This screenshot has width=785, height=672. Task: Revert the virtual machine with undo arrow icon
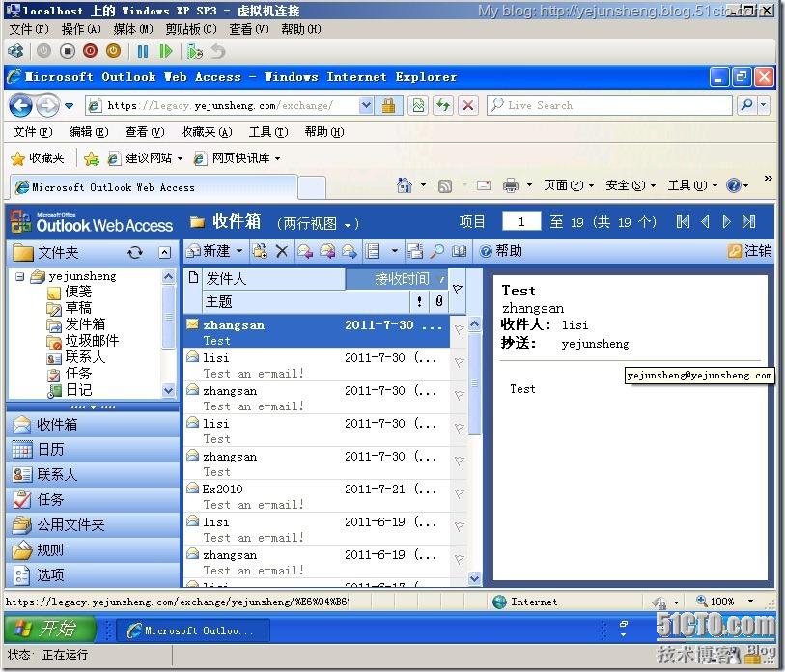tap(218, 51)
